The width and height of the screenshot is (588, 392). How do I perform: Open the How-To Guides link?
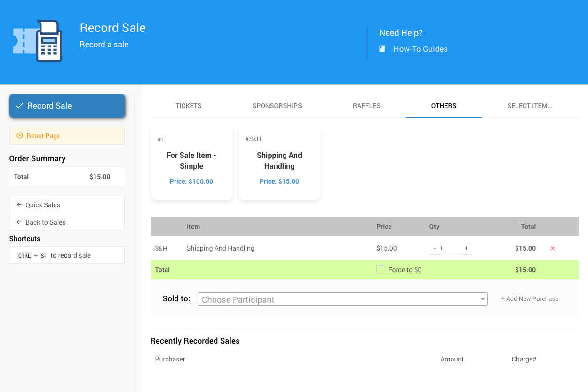420,49
